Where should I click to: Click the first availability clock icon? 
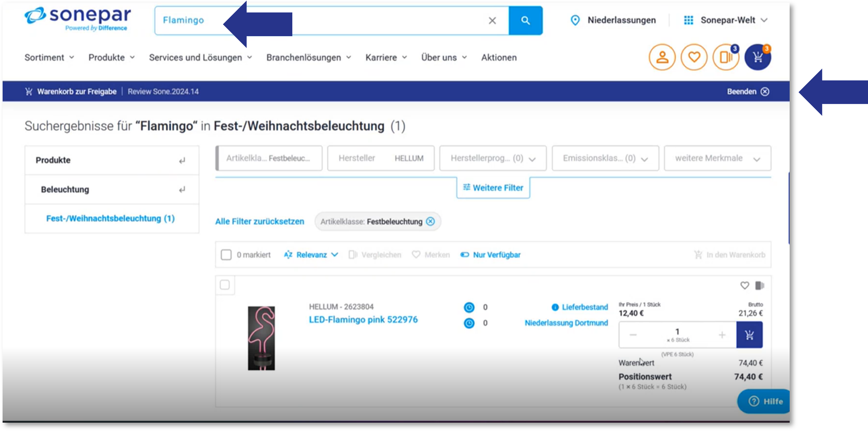click(x=469, y=307)
